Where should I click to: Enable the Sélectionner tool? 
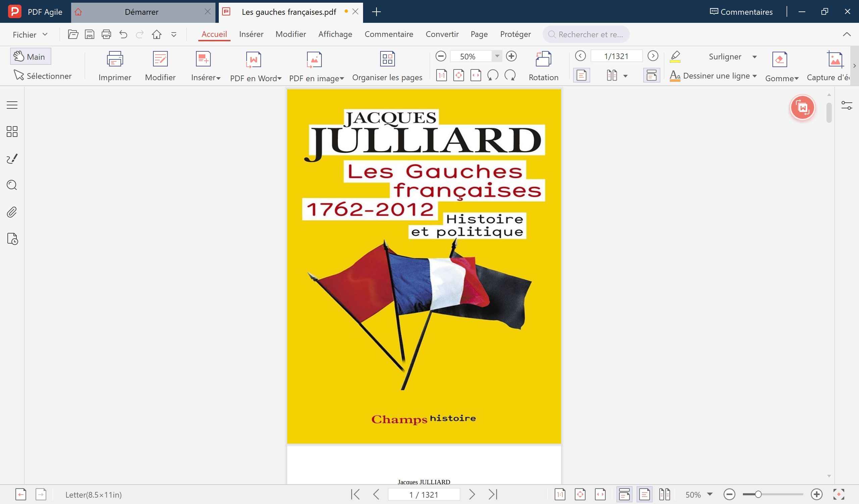(43, 75)
